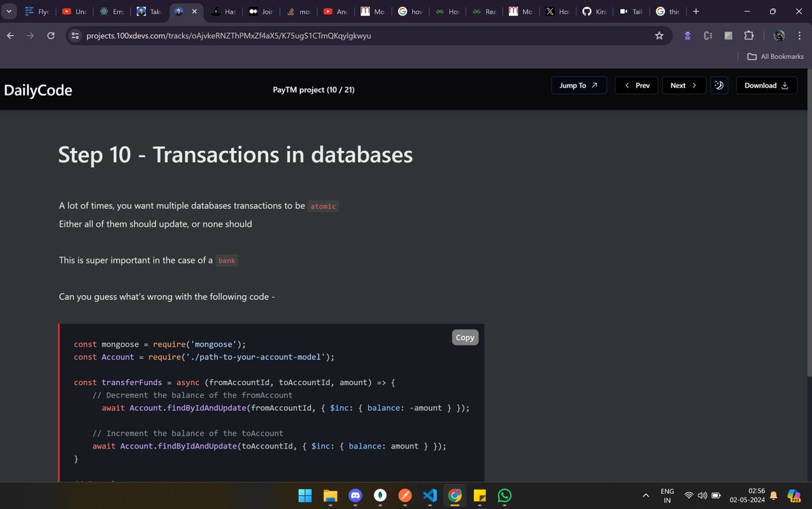Viewport: 812px width, 509px height.
Task: Expand the tab search dropdown
Action: (x=9, y=12)
